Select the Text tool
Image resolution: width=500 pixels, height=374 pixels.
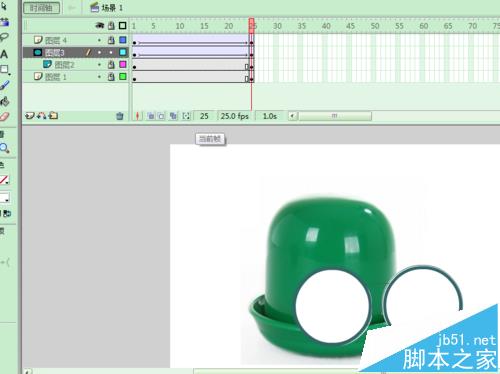(4, 54)
